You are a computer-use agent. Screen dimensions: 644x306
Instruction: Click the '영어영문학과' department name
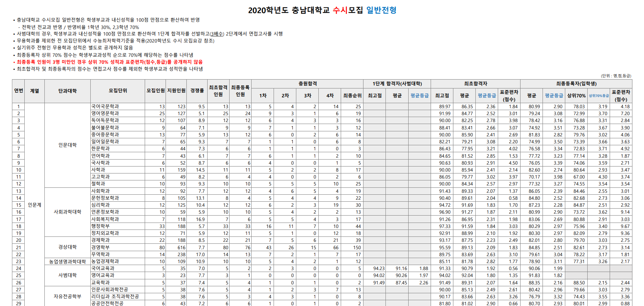tap(105, 113)
